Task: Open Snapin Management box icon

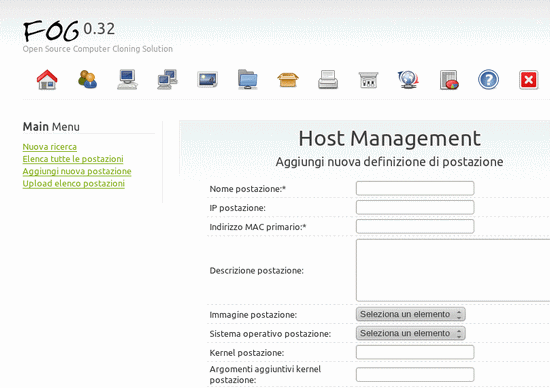Action: coord(288,80)
